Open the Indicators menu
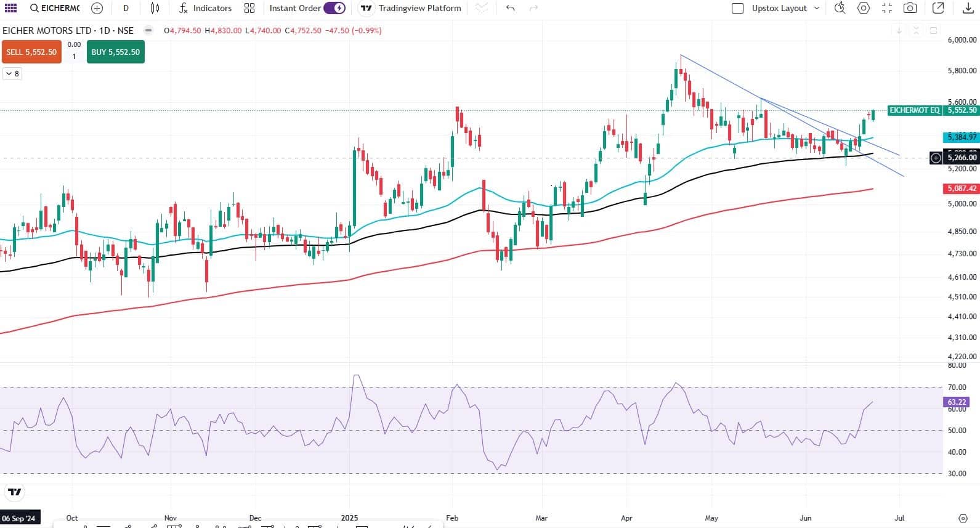Screen dimensions: 980x528 click(x=205, y=8)
